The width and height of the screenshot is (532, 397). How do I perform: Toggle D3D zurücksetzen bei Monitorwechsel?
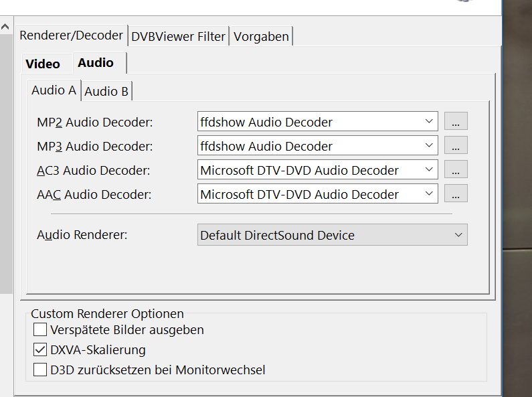tap(41, 370)
